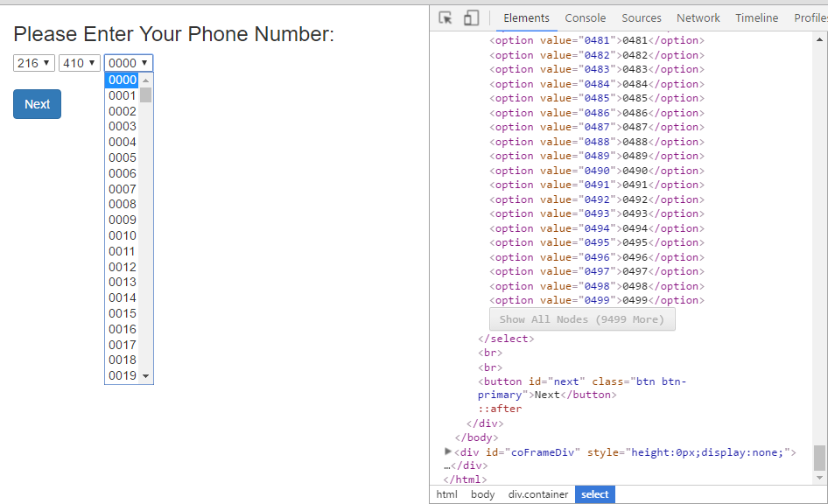Expand the coFrameDiv node triangle
The height and width of the screenshot is (504, 828).
tap(448, 451)
